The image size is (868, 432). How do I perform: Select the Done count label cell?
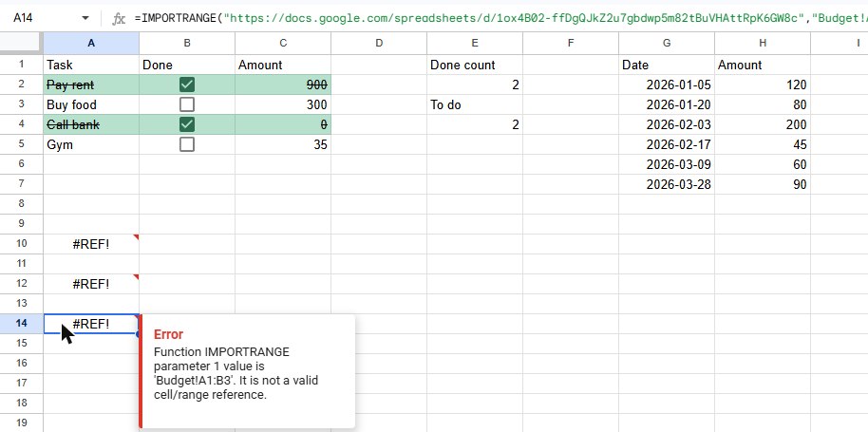(475, 65)
